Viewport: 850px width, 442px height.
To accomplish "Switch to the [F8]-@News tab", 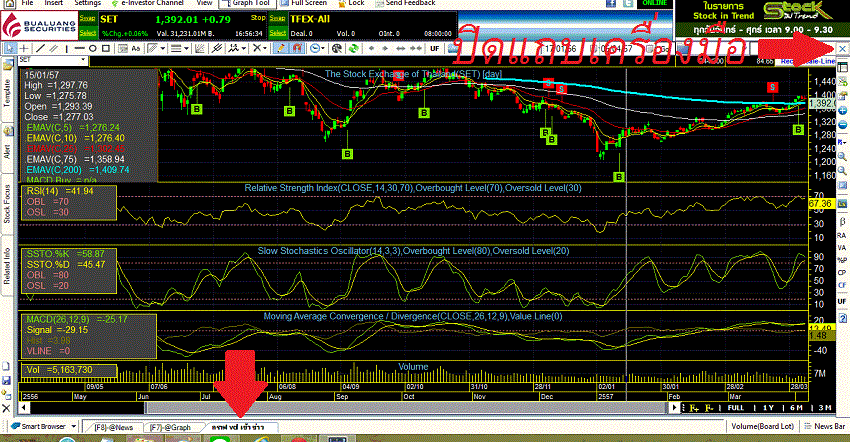I will (113, 427).
